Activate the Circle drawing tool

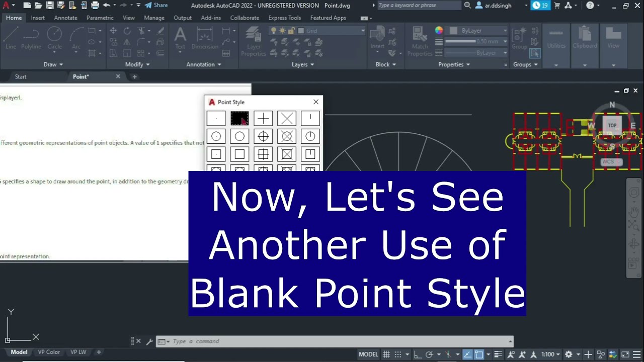coord(55,38)
